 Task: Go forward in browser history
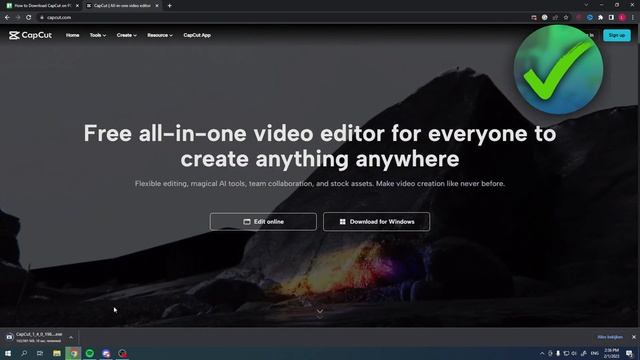(x=18, y=18)
